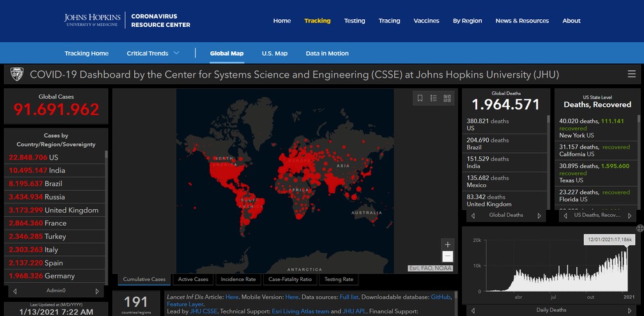Image resolution: width=644 pixels, height=316 pixels.
Task: Go to previous Global Deaths panel arrow
Action: pos(473,215)
